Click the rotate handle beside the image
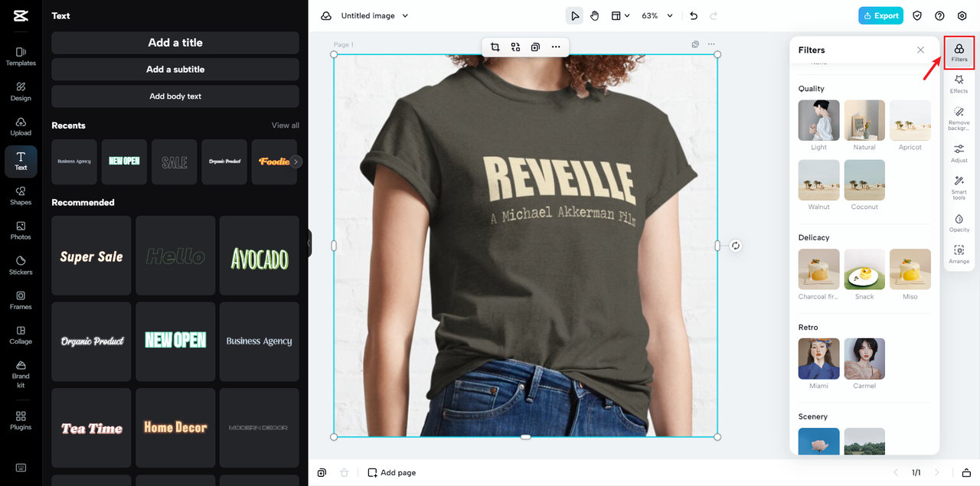Image resolution: width=980 pixels, height=486 pixels. pyautogui.click(x=735, y=246)
